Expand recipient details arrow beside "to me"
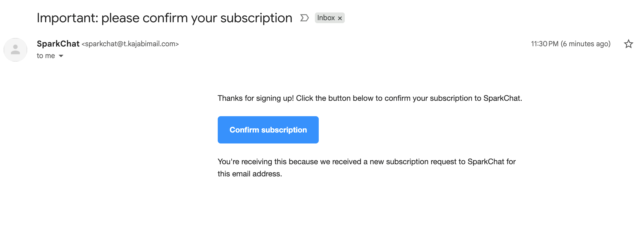Viewport: 644px width, 249px height. tap(61, 56)
